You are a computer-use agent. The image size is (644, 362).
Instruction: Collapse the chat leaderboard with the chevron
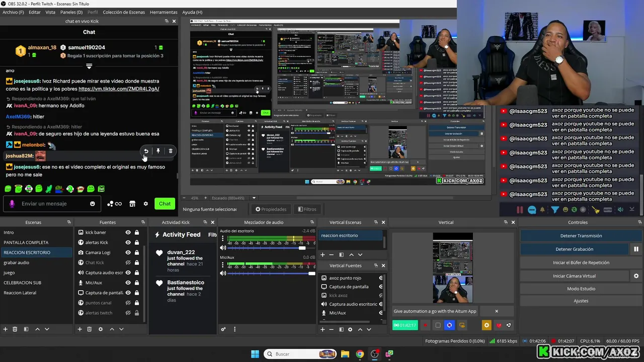(89, 66)
